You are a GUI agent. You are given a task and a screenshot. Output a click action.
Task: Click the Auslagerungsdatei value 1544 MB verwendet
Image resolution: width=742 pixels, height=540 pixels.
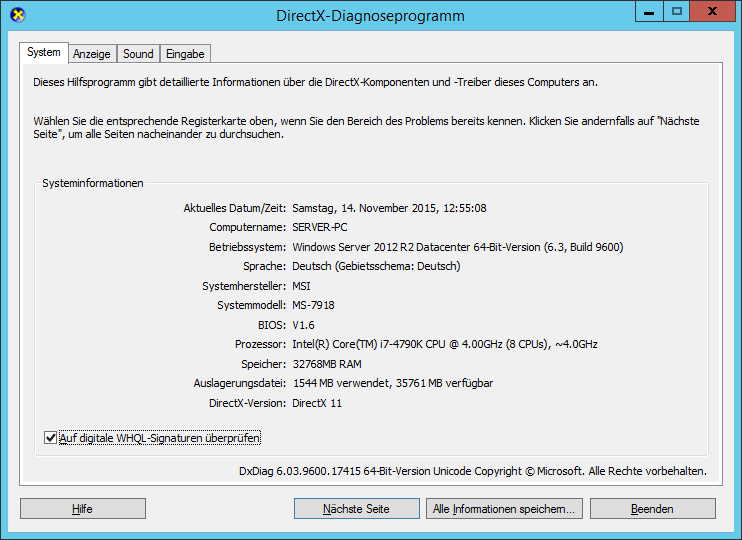393,383
